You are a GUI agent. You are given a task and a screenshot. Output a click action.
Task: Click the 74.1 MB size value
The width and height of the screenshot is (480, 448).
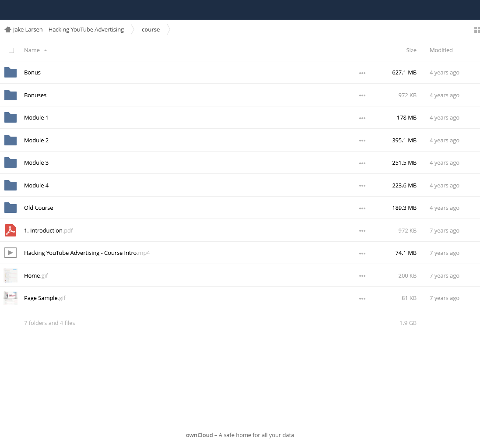point(406,253)
